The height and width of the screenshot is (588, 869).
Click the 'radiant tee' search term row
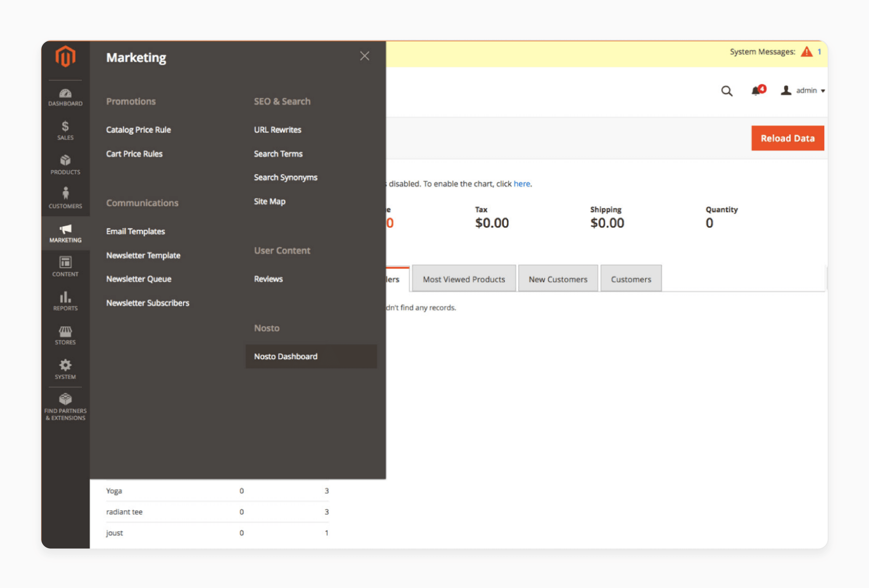point(217,512)
